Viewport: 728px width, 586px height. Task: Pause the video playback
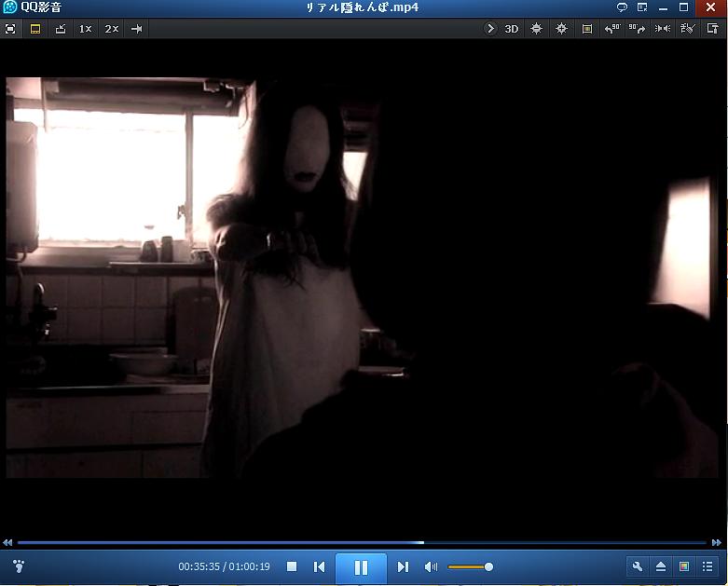pos(361,566)
